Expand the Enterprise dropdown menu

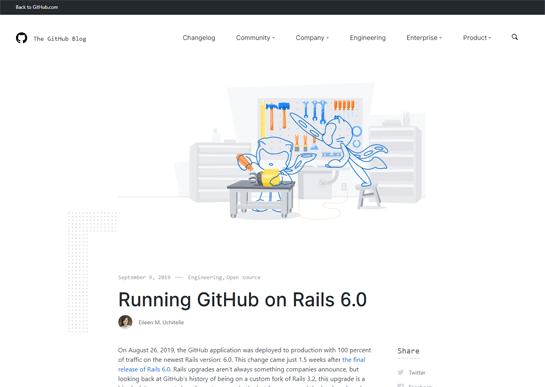(x=424, y=38)
